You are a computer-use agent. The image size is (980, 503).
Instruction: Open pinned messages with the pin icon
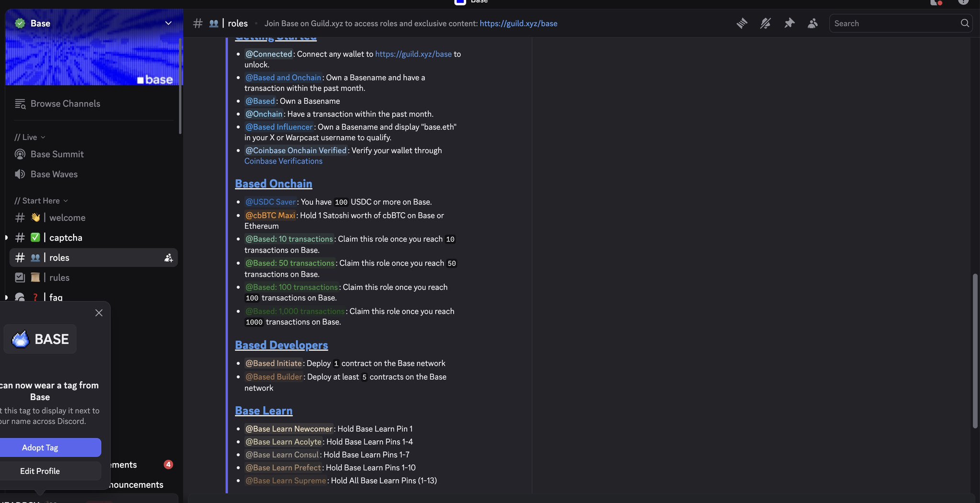pos(789,23)
